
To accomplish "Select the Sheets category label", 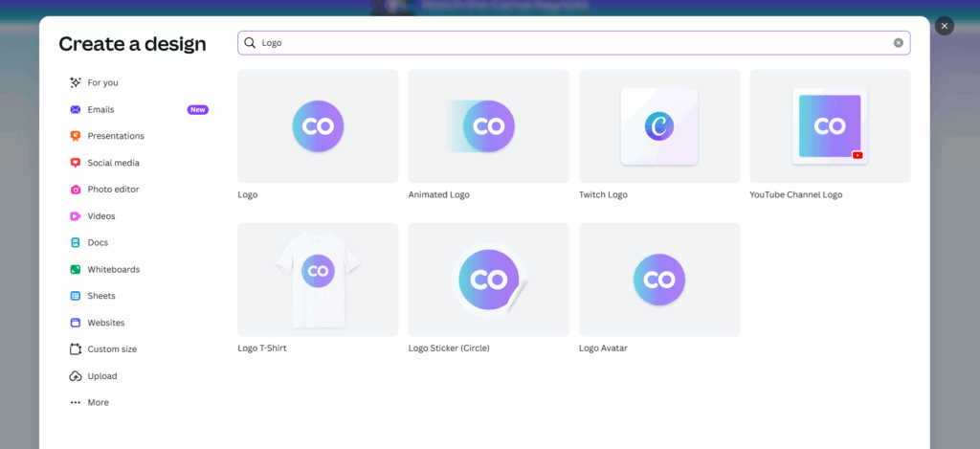I will pos(101,296).
